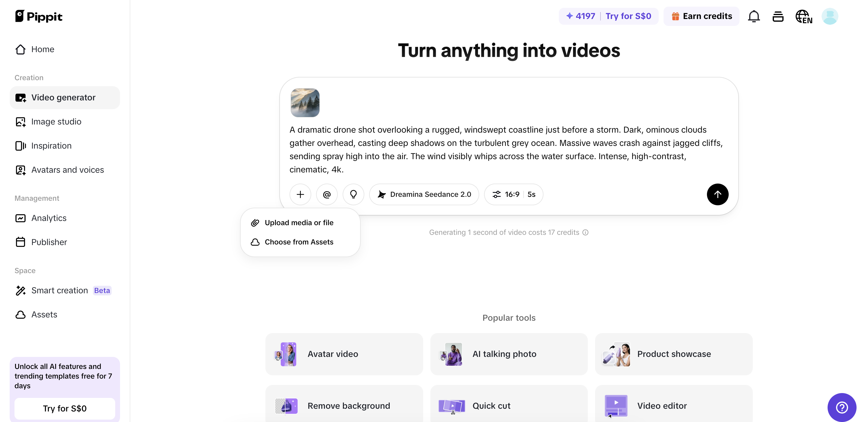Open the Dreamina Seedance 2.0 model selector
868x422 pixels.
coord(424,194)
